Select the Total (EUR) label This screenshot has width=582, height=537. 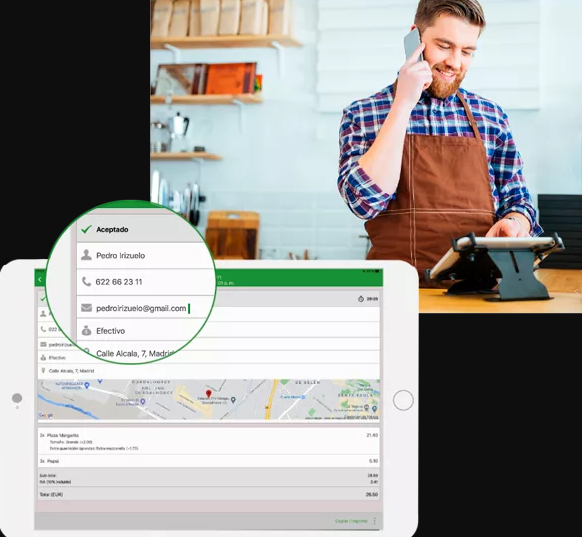51,495
